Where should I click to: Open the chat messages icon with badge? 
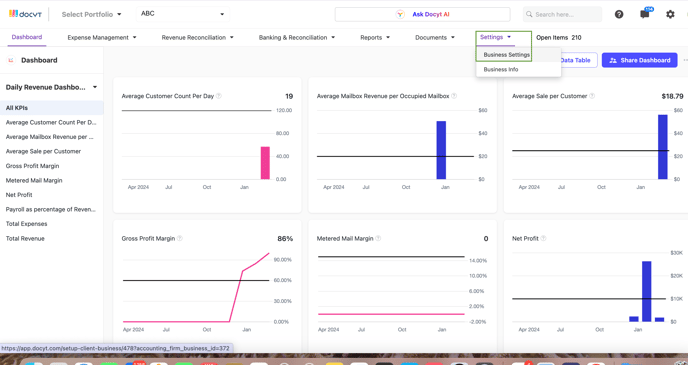[645, 14]
